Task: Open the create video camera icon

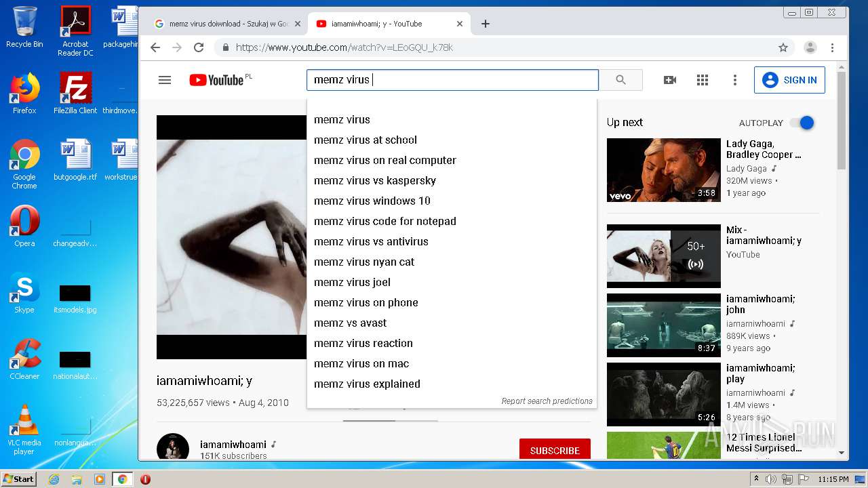Action: point(670,80)
